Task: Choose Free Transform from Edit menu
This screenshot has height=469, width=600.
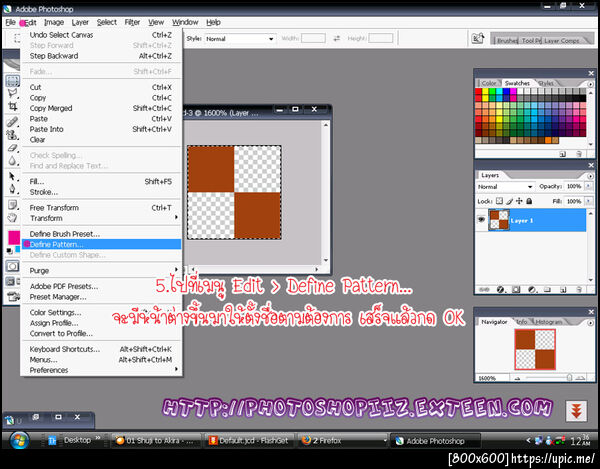Action: [101, 208]
